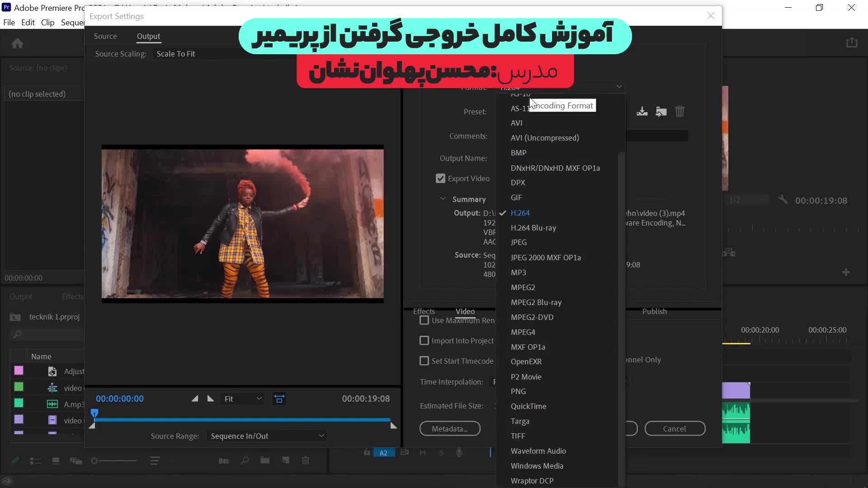
Task: Click the Delete Preset trash icon
Action: click(x=679, y=112)
